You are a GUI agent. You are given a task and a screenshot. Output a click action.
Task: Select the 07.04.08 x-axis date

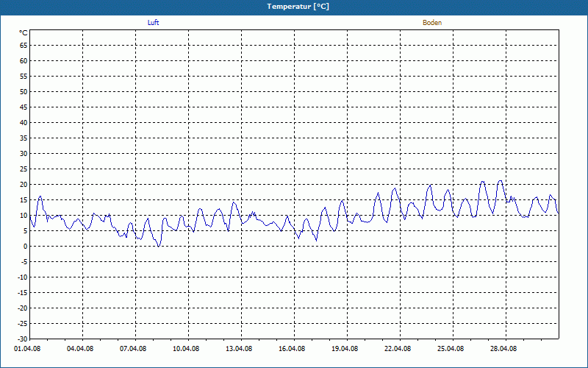[135, 349]
